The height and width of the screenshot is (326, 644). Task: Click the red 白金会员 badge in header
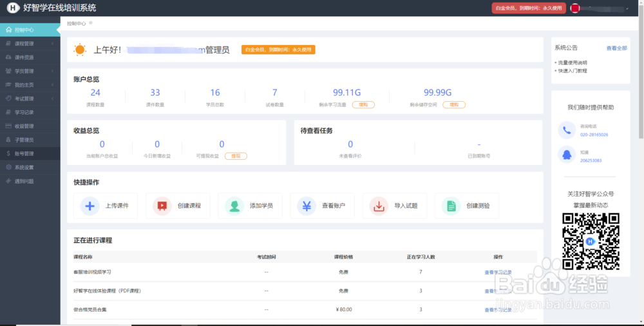[529, 8]
